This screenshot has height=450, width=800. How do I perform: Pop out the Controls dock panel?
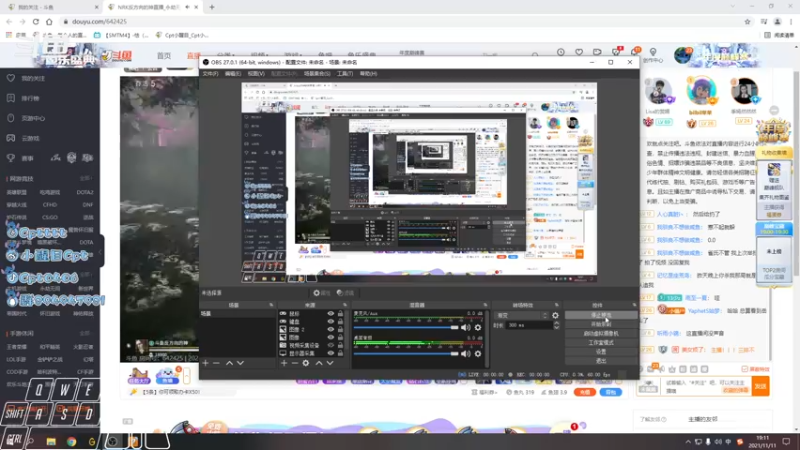pyautogui.click(x=634, y=305)
